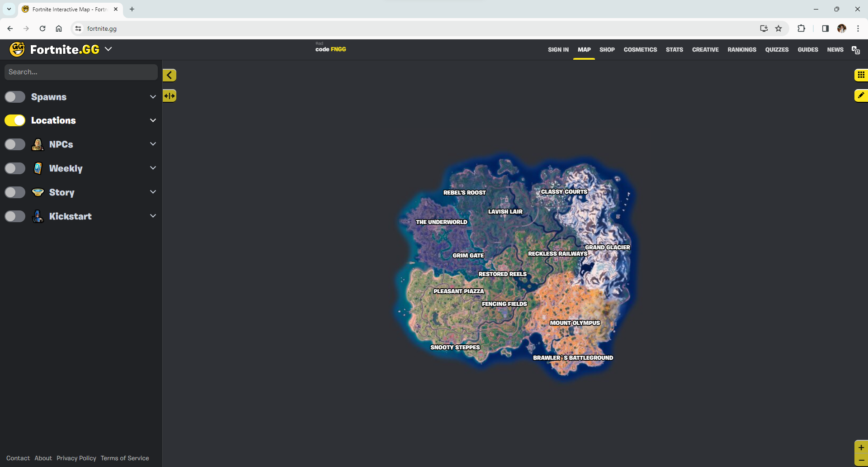This screenshot has height=467, width=868.
Task: View site information icon beside URL
Action: 78,29
